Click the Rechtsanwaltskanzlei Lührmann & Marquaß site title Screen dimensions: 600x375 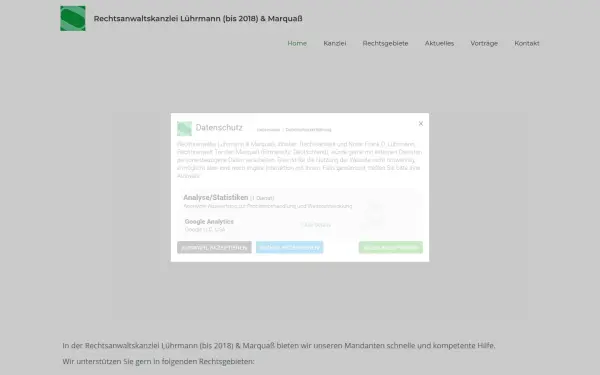tap(198, 18)
